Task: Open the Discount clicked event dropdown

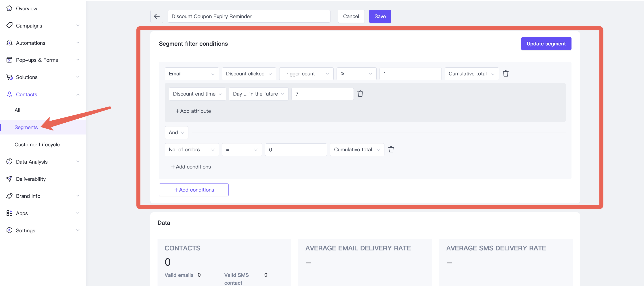Action: [x=249, y=74]
